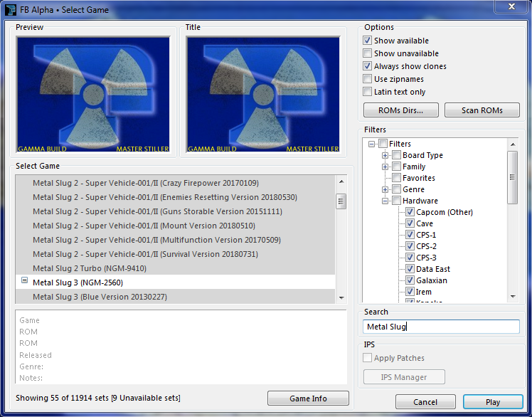Collapse the root Filters tree node
This screenshot has height=417, width=532.
[371, 144]
